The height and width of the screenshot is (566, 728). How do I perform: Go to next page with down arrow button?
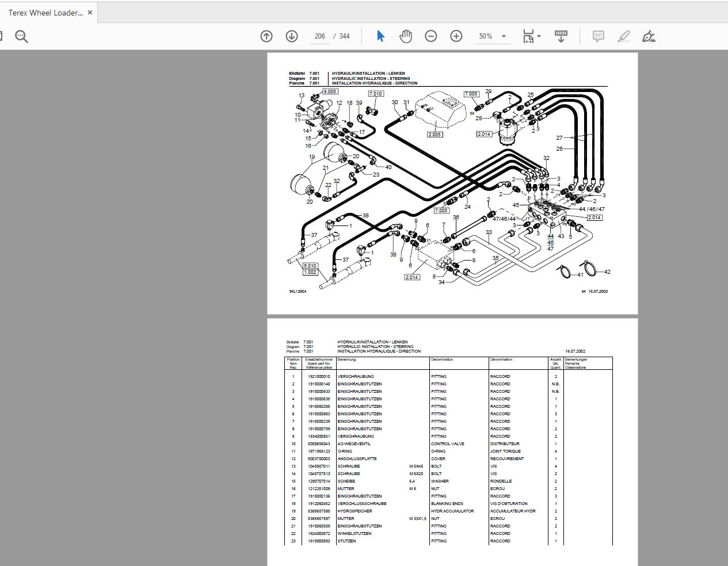point(291,36)
